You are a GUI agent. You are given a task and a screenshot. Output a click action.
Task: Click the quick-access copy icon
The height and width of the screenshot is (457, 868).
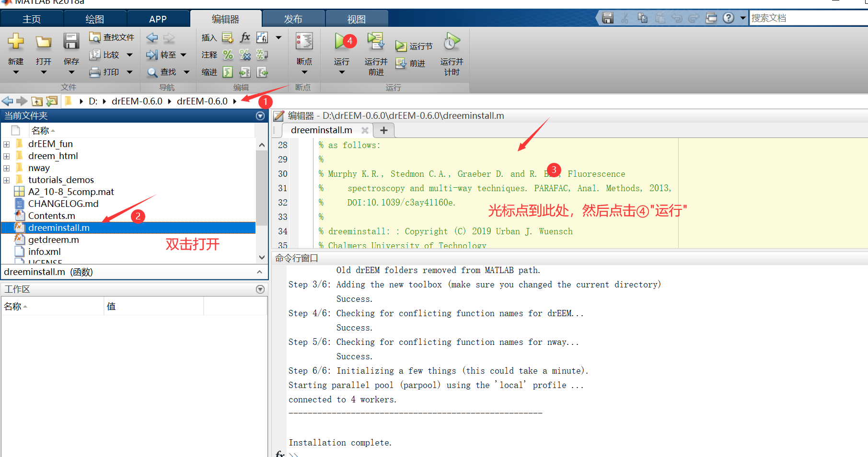[642, 18]
